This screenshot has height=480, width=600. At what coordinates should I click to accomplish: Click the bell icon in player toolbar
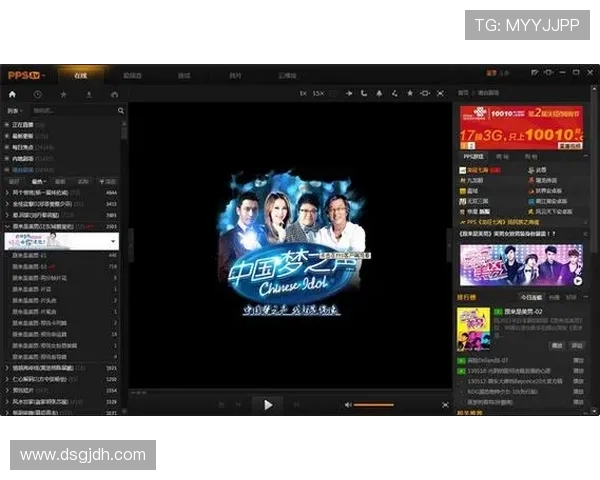(x=379, y=92)
